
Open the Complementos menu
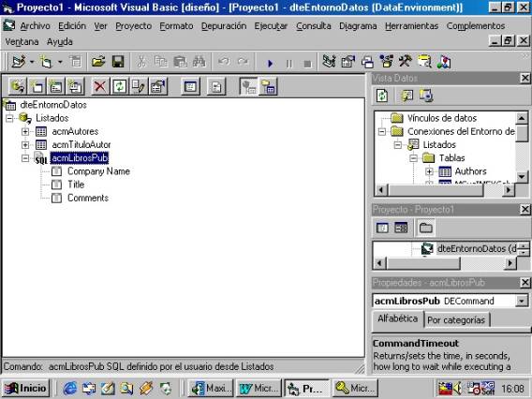point(476,26)
